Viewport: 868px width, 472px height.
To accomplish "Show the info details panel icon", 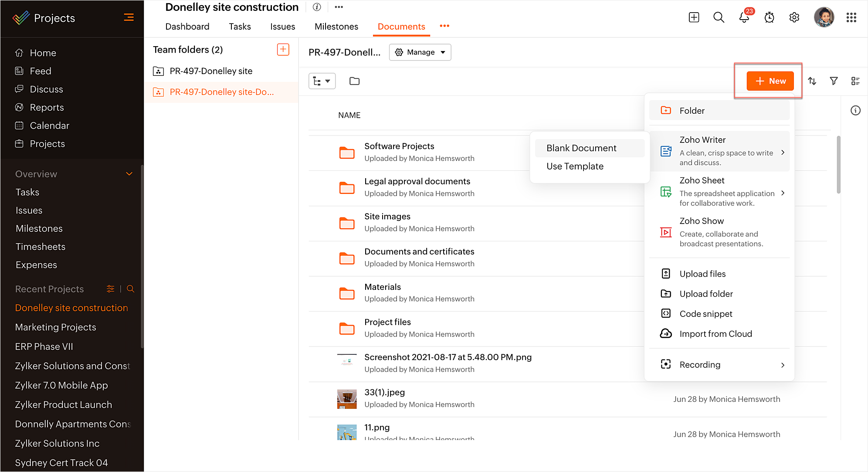I will (x=855, y=111).
